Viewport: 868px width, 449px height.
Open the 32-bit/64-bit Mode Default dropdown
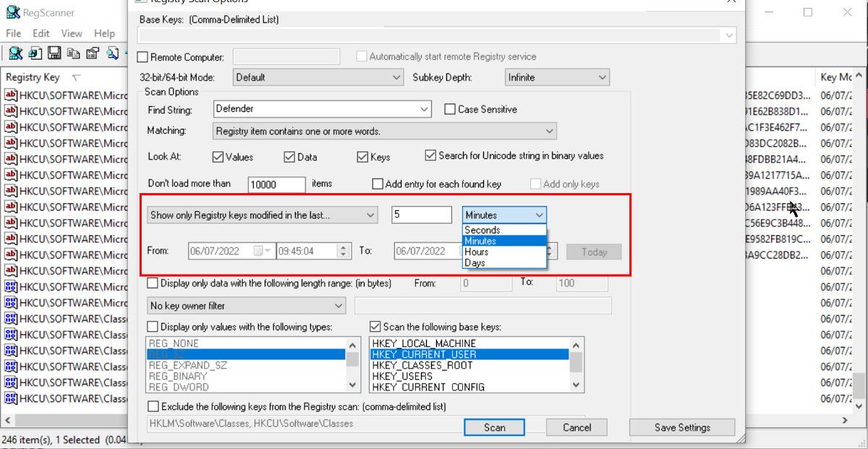pyautogui.click(x=396, y=77)
